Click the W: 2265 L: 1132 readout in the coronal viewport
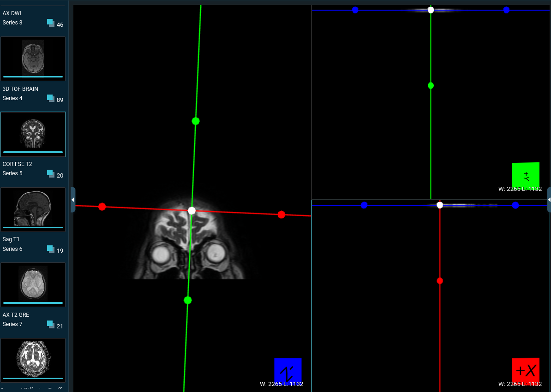The height and width of the screenshot is (392, 551). 281,384
